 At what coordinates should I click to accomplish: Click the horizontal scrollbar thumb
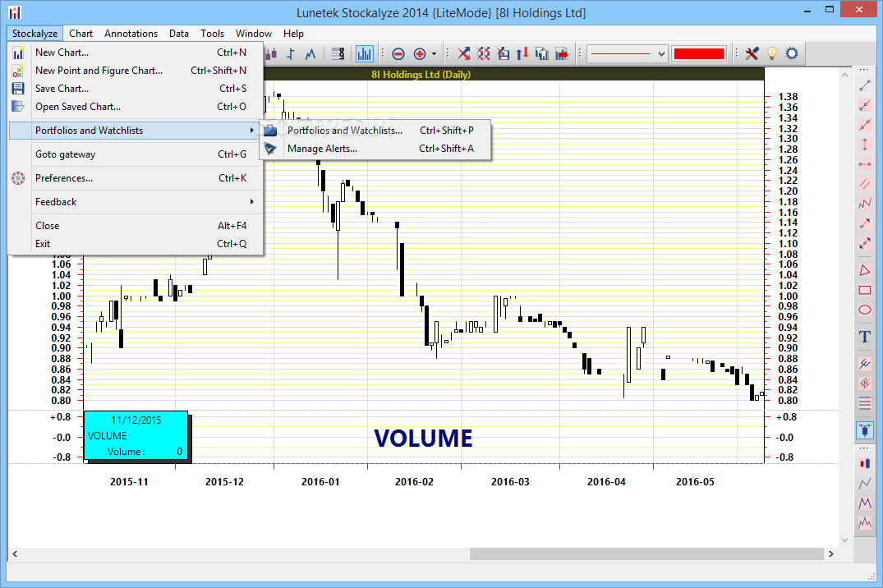646,554
